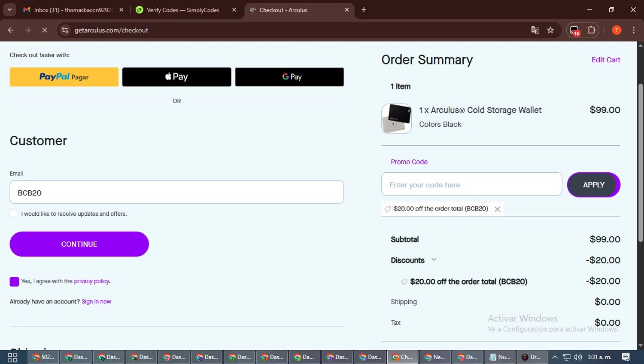This screenshot has height=364, width=644.
Task: Choose Google Pay checkout
Action: [x=289, y=77]
